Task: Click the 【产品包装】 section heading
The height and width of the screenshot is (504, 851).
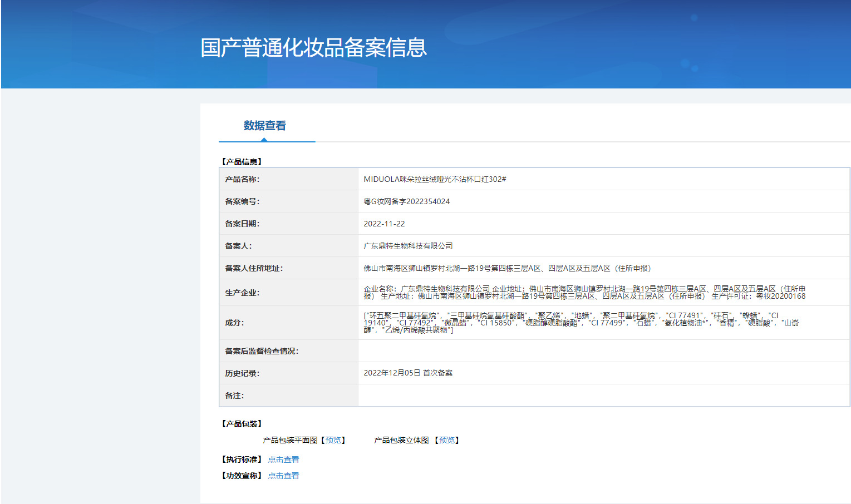Action: (242, 424)
